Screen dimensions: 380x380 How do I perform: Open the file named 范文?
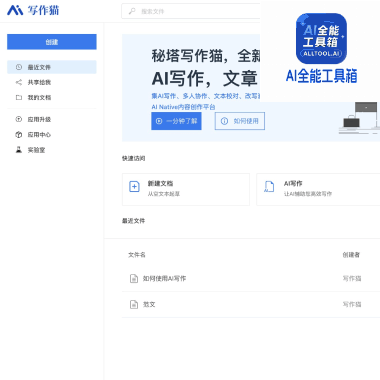(149, 304)
